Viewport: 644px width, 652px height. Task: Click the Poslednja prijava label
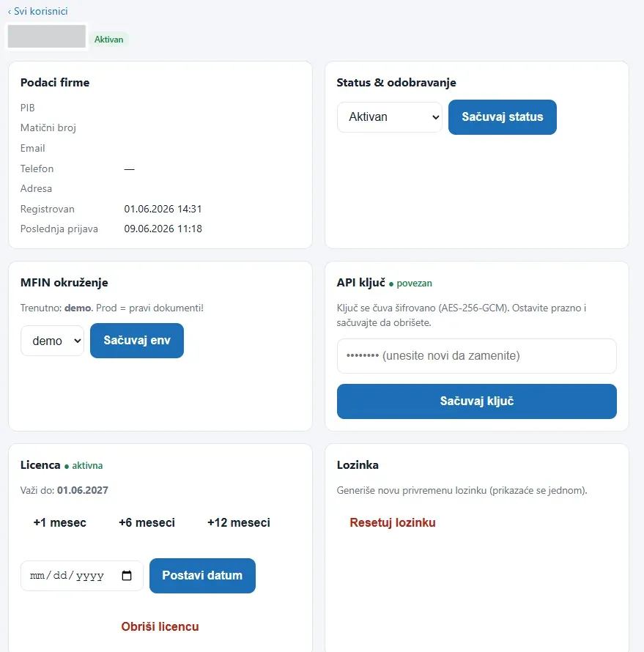tap(59, 229)
